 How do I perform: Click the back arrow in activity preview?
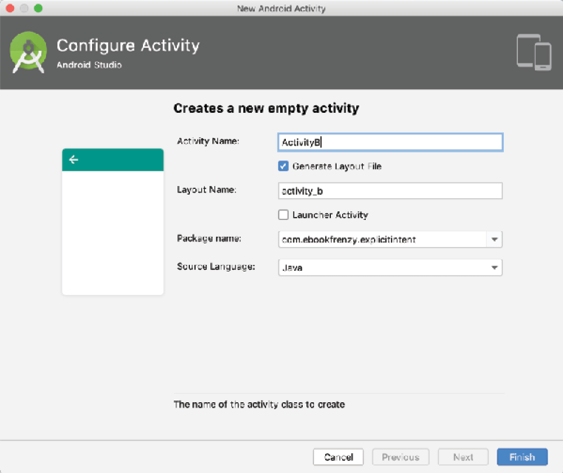(74, 159)
